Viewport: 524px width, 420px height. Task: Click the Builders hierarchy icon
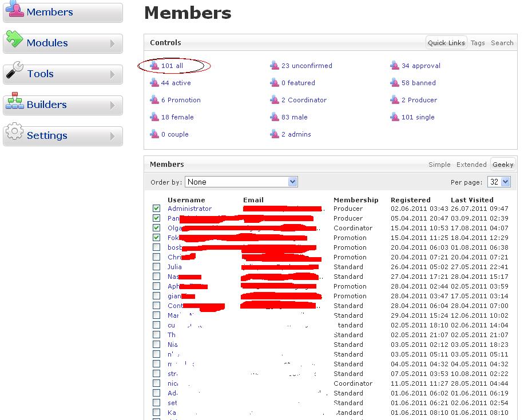(14, 103)
